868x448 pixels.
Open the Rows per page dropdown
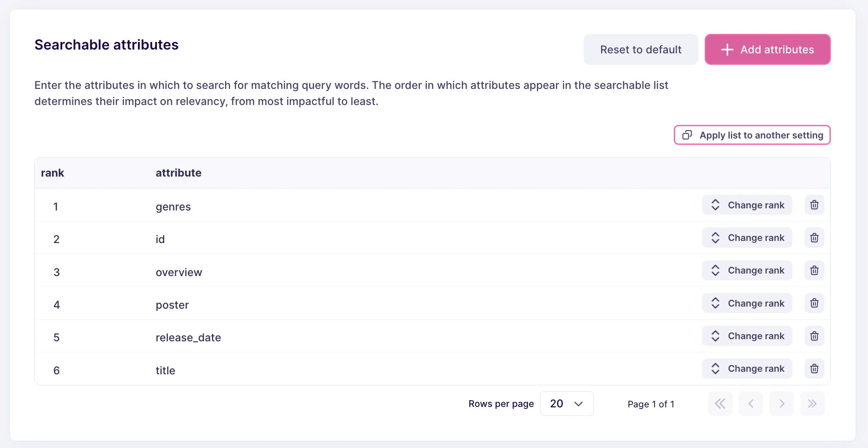567,404
